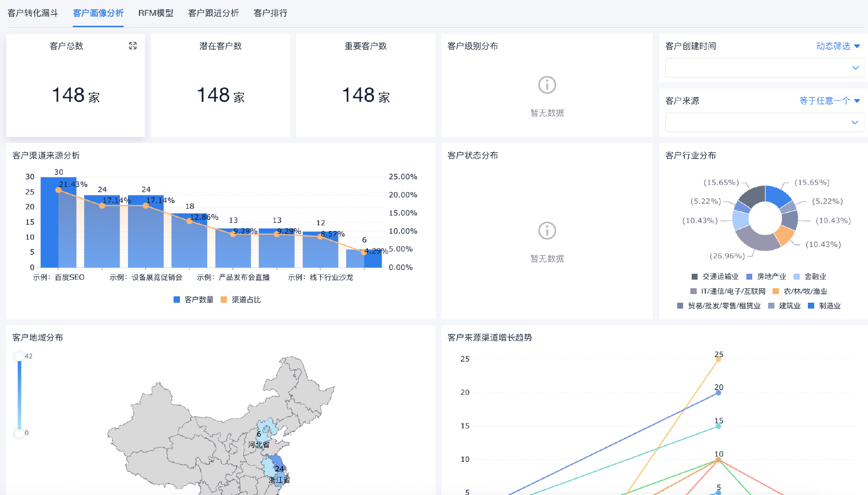Switch to the RFM模型 tab
Image resolution: width=868 pixels, height=495 pixels.
point(156,13)
